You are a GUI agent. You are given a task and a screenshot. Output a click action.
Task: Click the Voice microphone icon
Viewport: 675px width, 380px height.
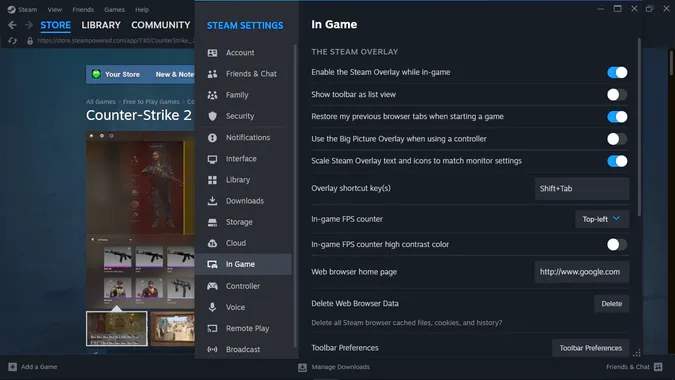pyautogui.click(x=212, y=307)
